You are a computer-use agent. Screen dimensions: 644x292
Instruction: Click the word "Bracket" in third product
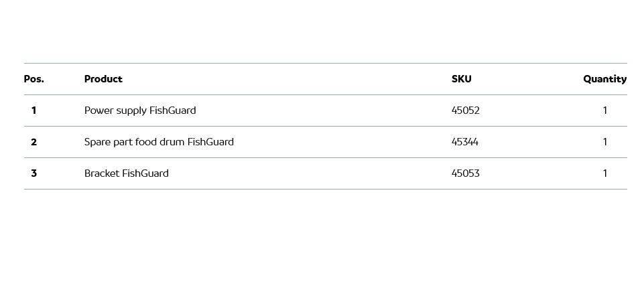coord(101,173)
